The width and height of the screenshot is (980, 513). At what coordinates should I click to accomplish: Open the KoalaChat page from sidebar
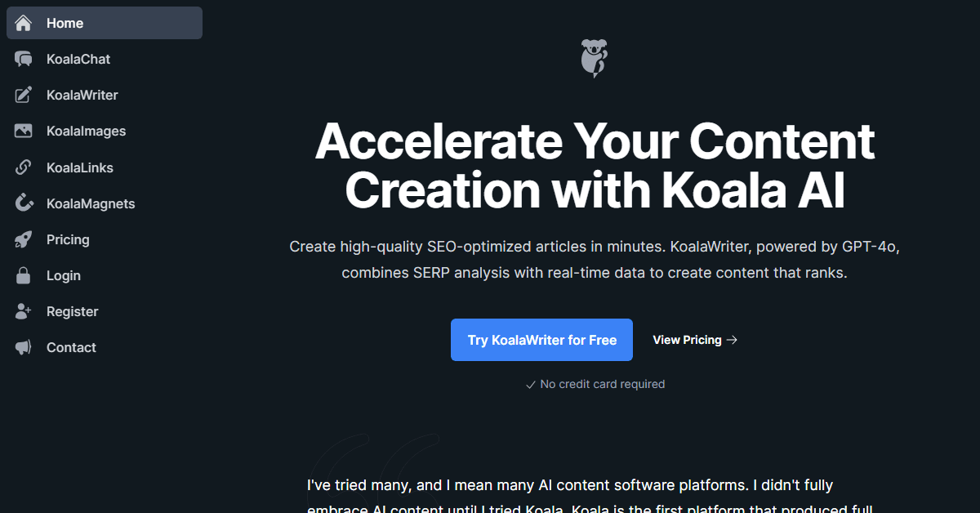click(x=78, y=59)
